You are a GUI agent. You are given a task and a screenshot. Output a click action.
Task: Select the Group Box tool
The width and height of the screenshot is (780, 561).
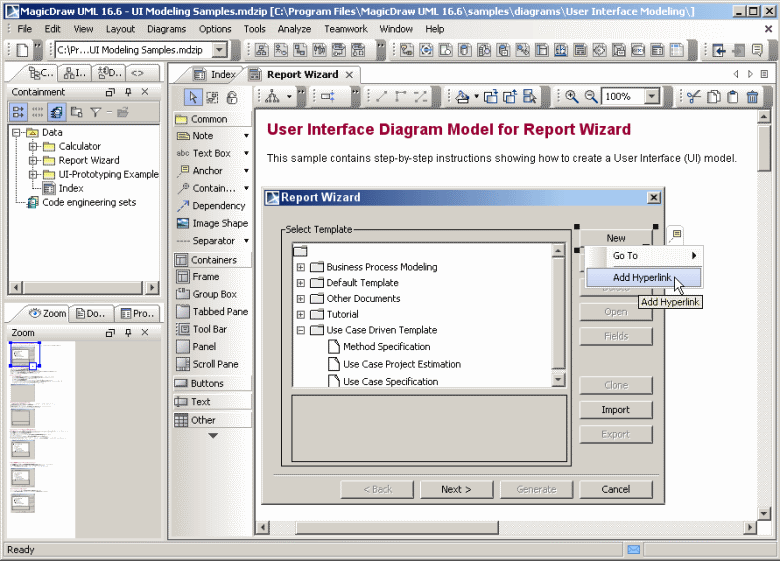[x=207, y=294]
